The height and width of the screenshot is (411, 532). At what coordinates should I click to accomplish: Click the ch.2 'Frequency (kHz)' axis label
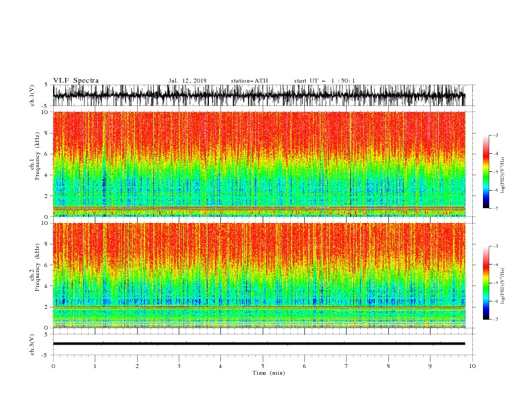point(37,267)
